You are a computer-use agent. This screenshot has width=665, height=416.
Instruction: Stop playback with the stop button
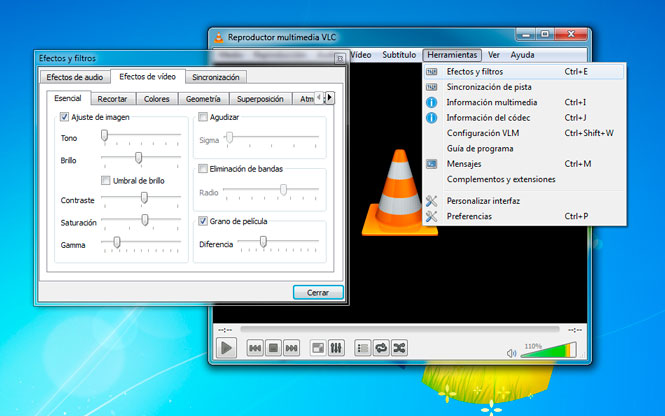coord(273,348)
